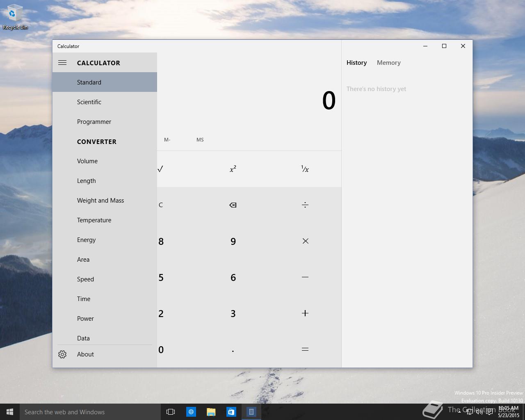Viewport: 525px width, 420px height.
Task: Click digit 8 on keypad
Action: pyautogui.click(x=161, y=241)
